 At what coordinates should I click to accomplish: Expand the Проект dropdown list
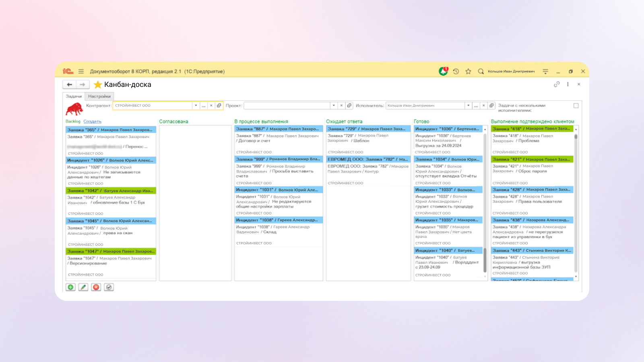pos(334,105)
